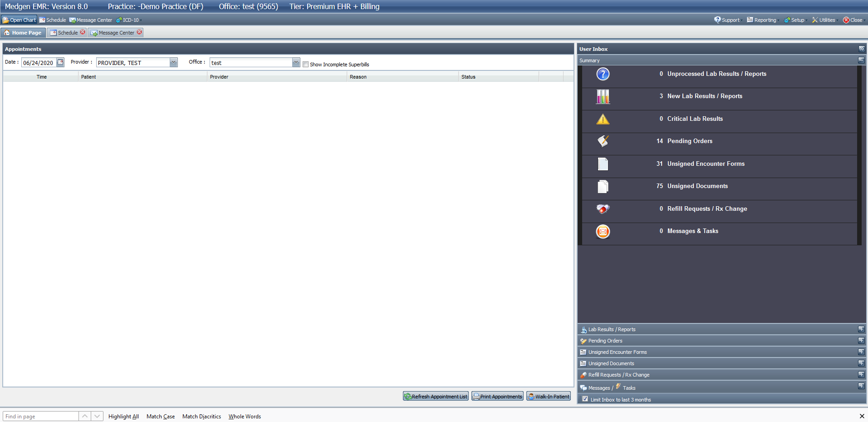
Task: Open the date picker calendar icon
Action: (60, 62)
